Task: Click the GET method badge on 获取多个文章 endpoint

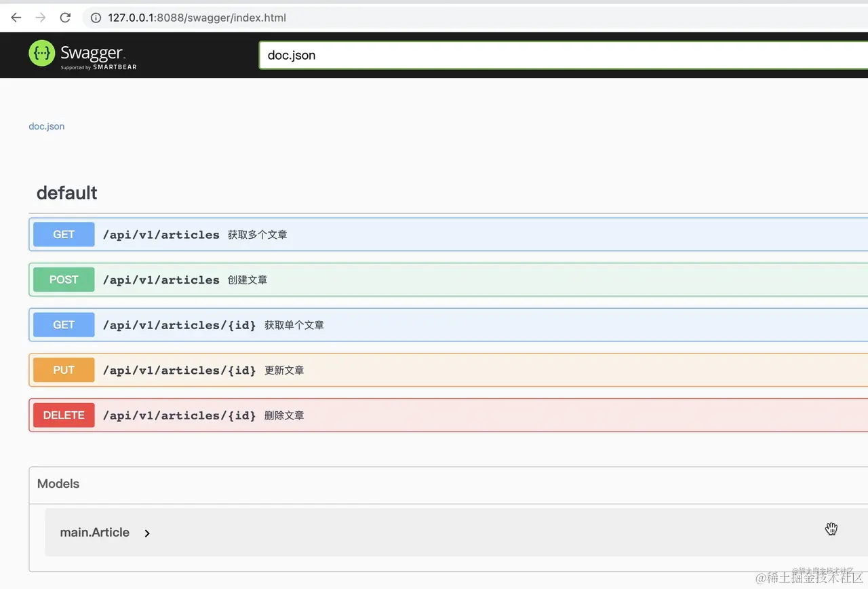Action: pos(63,234)
